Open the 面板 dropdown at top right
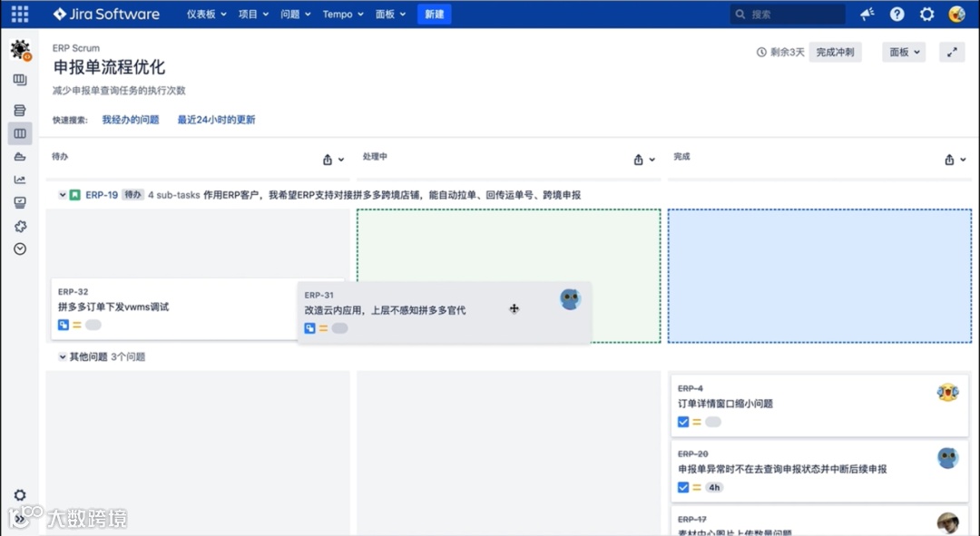The height and width of the screenshot is (536, 980). 902,52
